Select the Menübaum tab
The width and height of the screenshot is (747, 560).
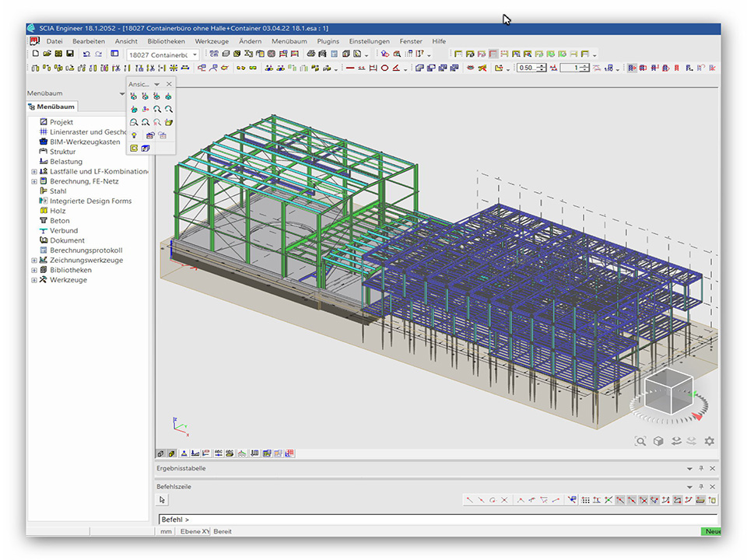[51, 107]
